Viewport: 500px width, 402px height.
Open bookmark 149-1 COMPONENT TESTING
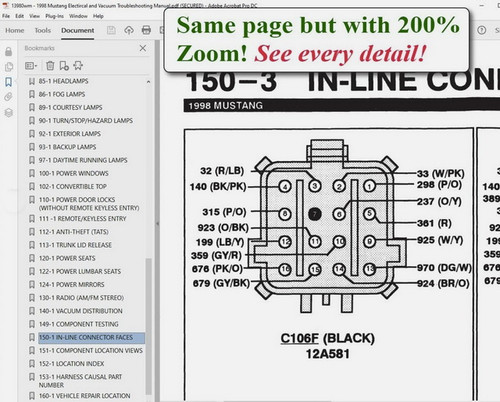click(x=79, y=324)
